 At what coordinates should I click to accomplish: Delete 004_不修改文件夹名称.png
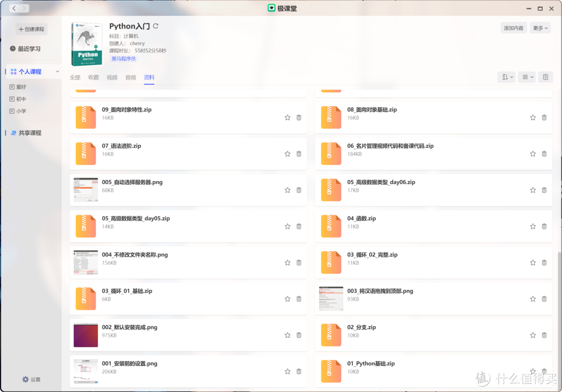(299, 263)
